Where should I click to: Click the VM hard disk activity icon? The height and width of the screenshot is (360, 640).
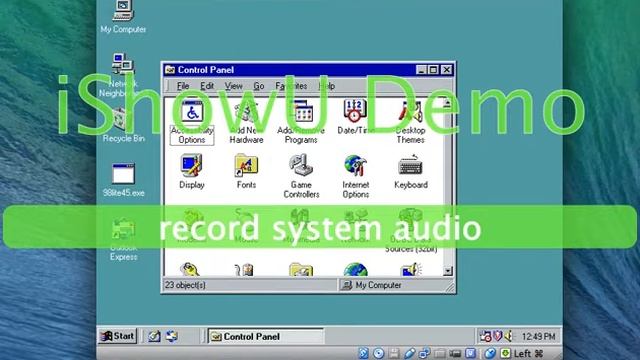[363, 353]
